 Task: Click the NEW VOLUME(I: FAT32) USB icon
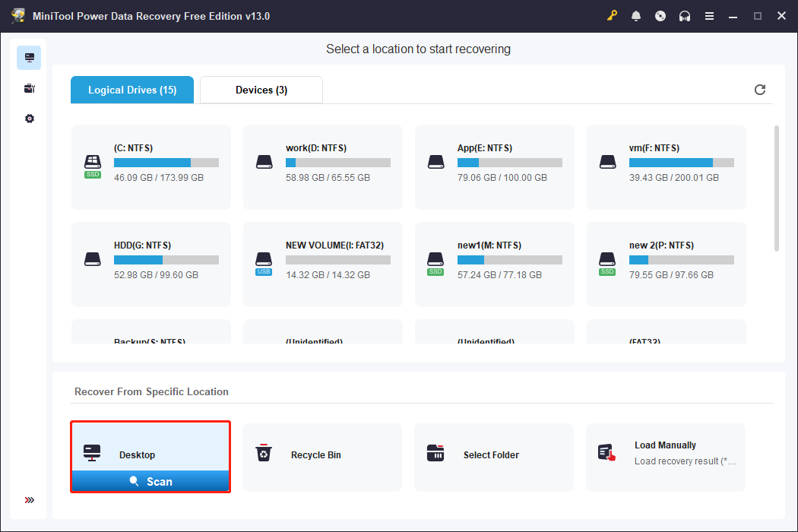click(x=264, y=263)
